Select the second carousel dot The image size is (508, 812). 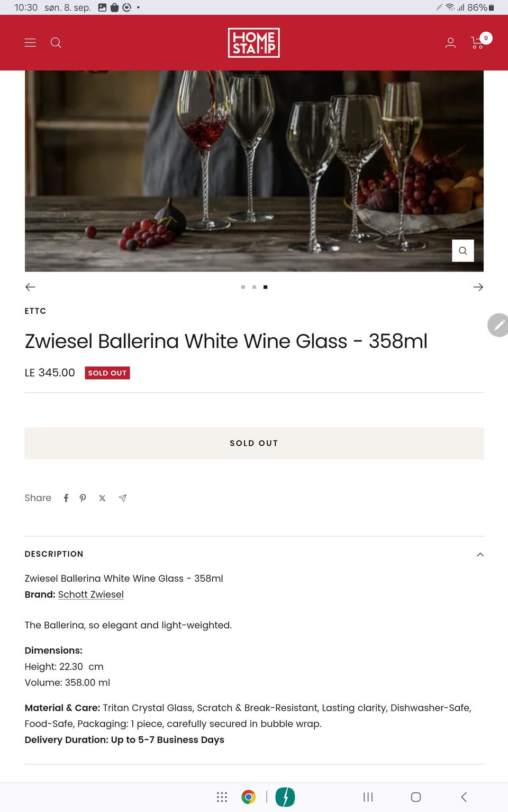click(x=254, y=287)
